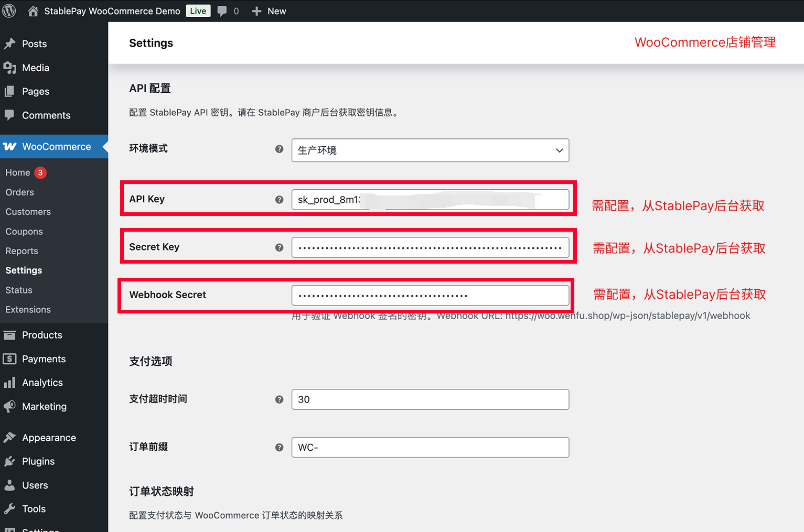Open the WooCommerce sidebar icon
The width and height of the screenshot is (804, 532).
pyautogui.click(x=10, y=147)
